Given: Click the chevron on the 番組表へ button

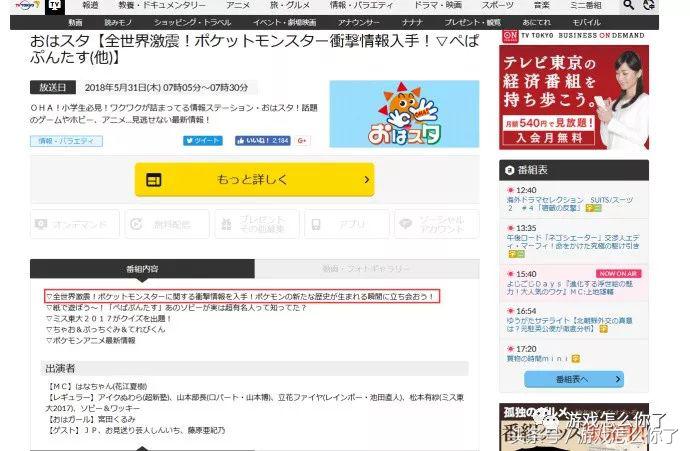Looking at the screenshot, I should 618,379.
